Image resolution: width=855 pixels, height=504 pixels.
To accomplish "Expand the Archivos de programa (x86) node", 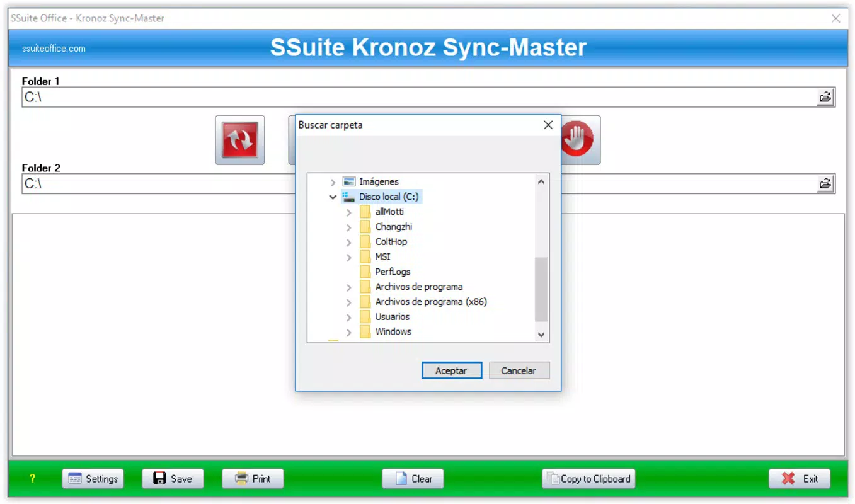I will 349,302.
